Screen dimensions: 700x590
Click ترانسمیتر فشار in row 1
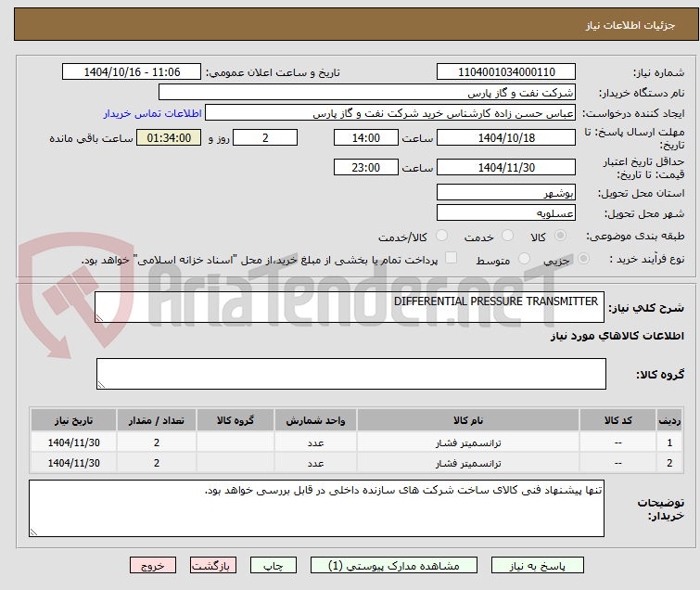coord(468,442)
